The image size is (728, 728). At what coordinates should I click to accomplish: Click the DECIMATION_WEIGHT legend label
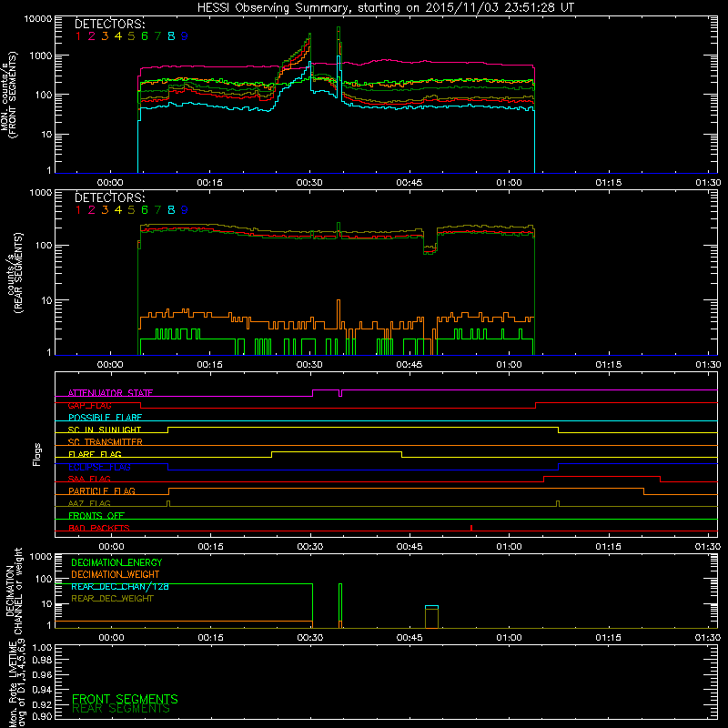[x=116, y=574]
